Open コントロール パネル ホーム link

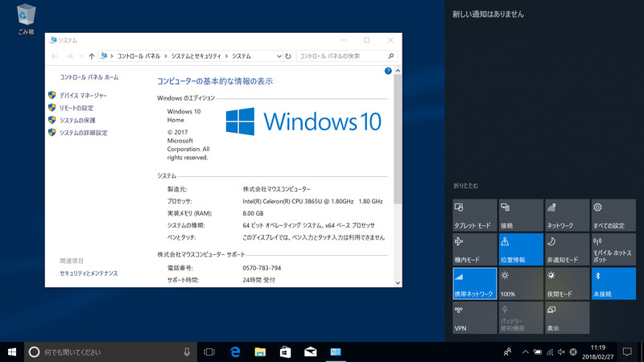point(89,77)
